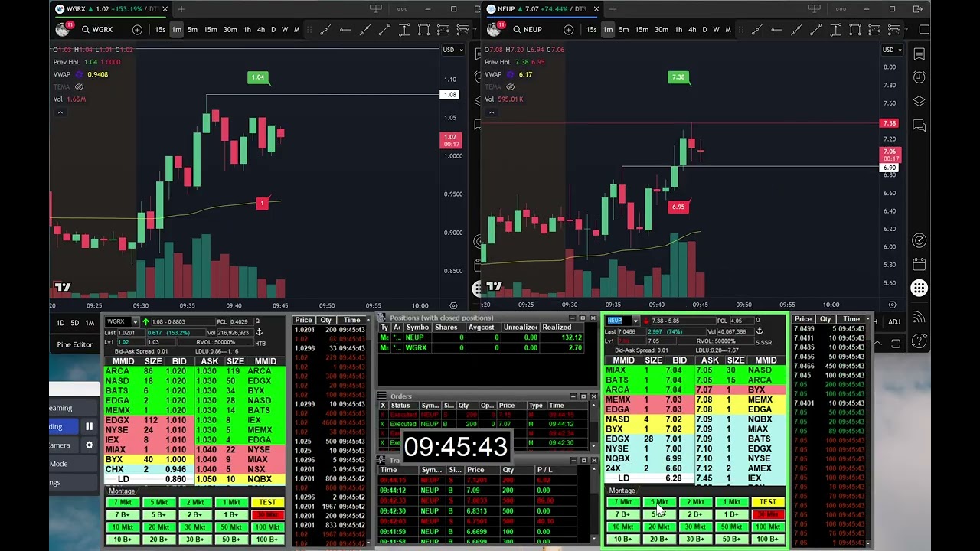Show the hidden TEMA indicator on WGRX chart
980x551 pixels.
click(x=79, y=86)
